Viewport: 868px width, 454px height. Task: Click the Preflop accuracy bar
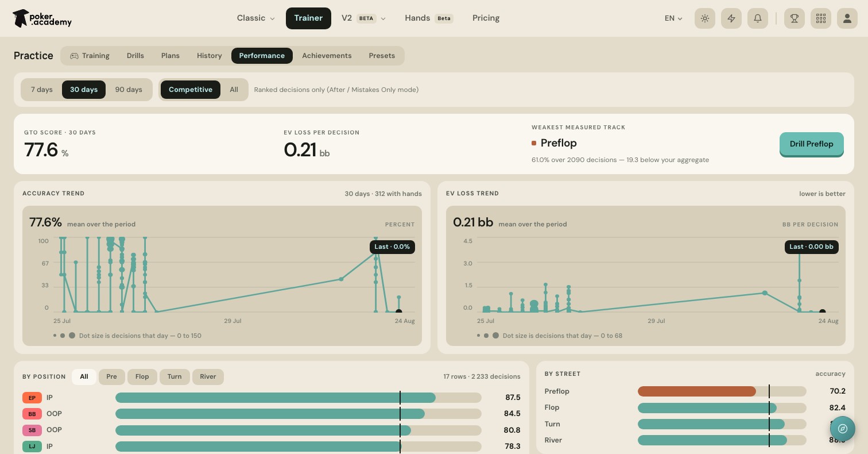tap(722, 391)
